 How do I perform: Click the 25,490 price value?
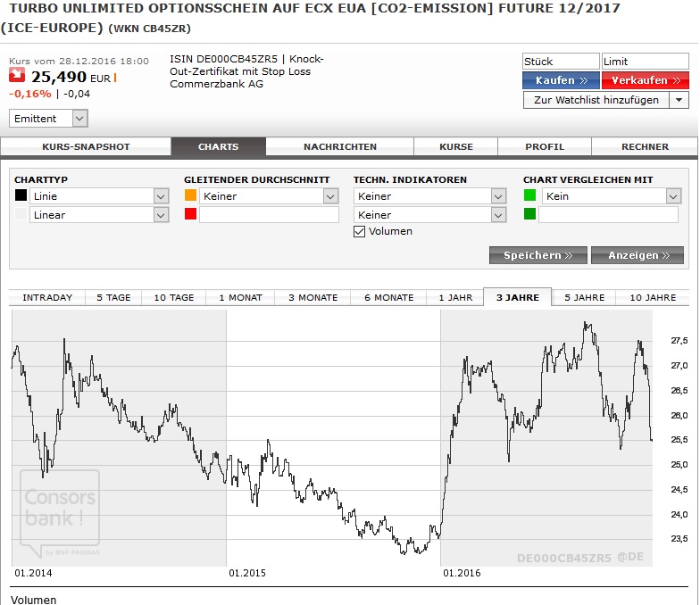click(59, 77)
